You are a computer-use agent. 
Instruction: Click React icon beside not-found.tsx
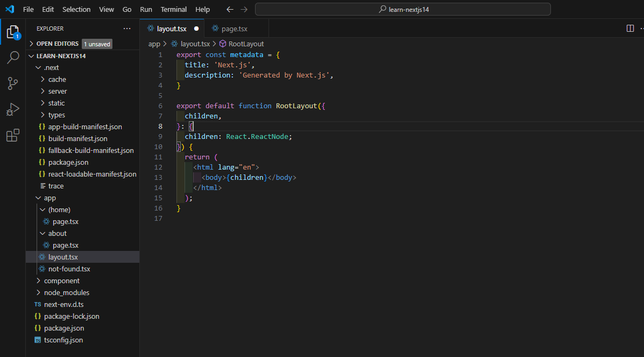pyautogui.click(x=42, y=269)
